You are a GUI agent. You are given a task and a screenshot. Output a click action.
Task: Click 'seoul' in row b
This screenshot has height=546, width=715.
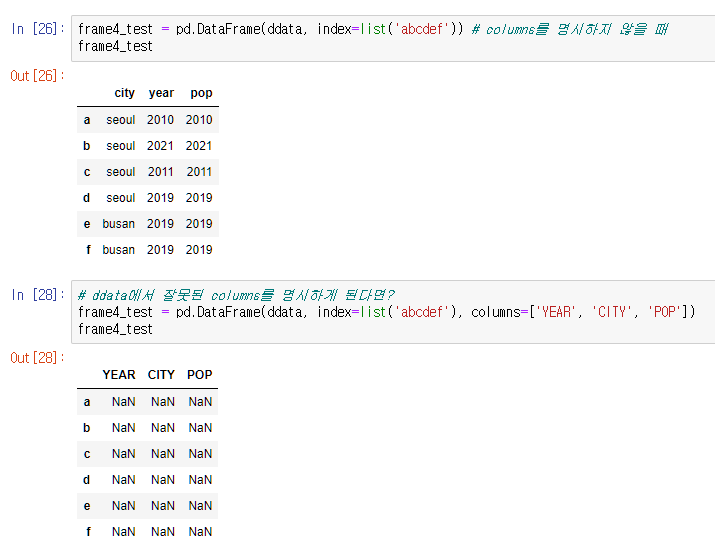[x=121, y=146]
